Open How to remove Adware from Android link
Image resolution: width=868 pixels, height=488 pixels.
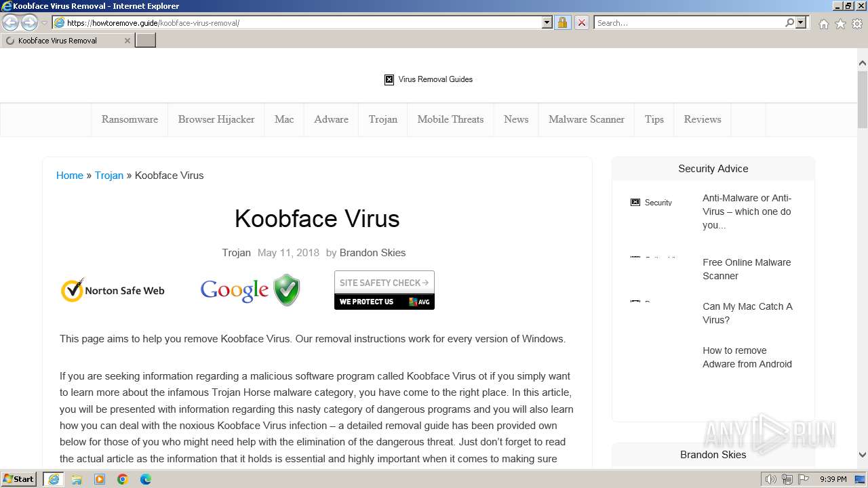(747, 357)
